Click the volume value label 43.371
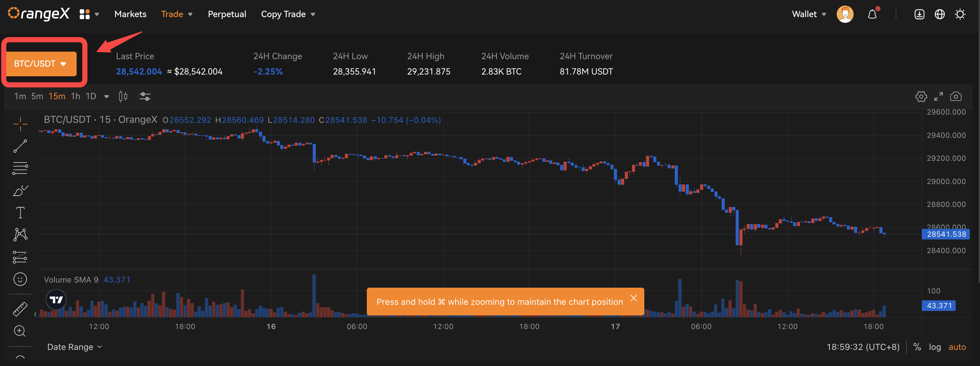The height and width of the screenshot is (366, 980). [939, 305]
